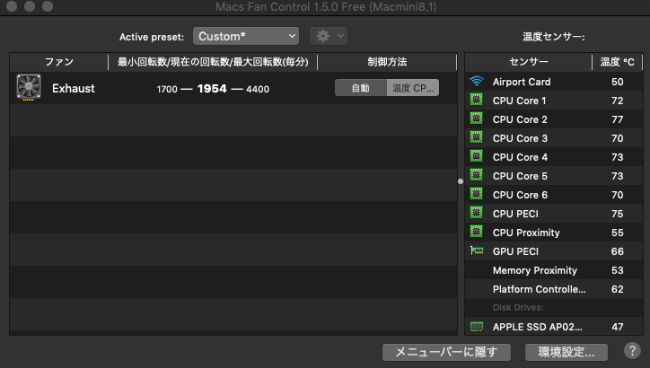650x368 pixels.
Task: Click the CPU Core 5 chip icon
Action: click(476, 175)
